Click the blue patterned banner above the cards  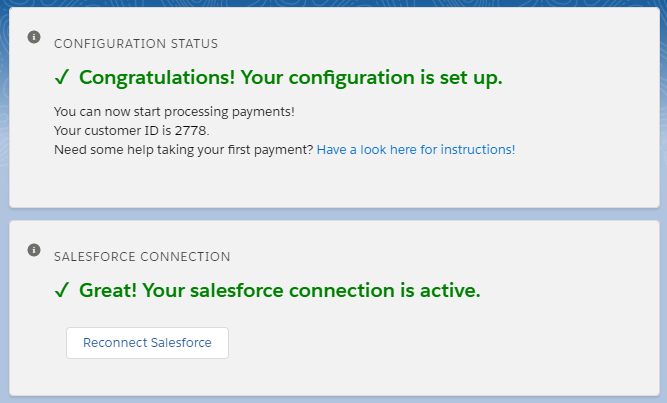pos(334,3)
